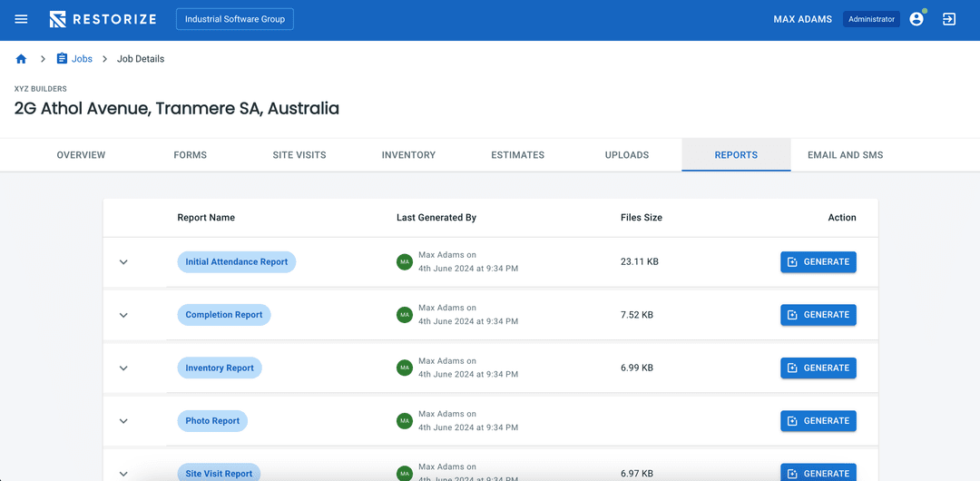Expand the Initial Attendance Report row

coord(123,262)
